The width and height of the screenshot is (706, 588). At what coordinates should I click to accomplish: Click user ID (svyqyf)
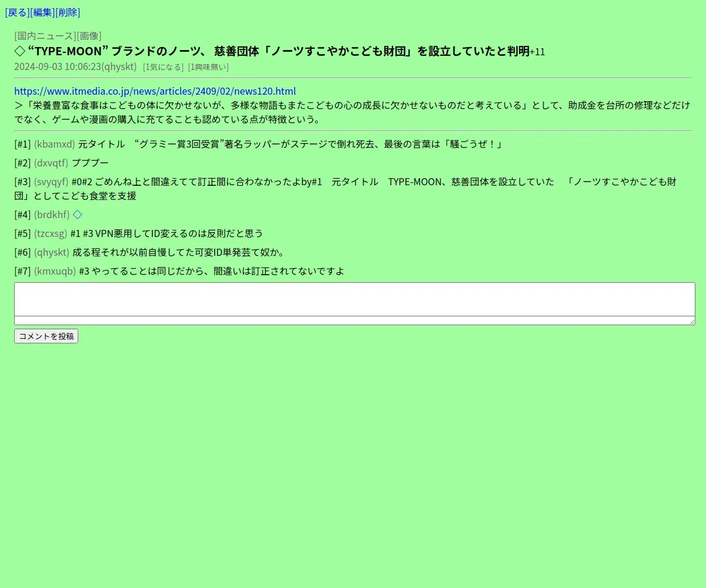(x=51, y=182)
